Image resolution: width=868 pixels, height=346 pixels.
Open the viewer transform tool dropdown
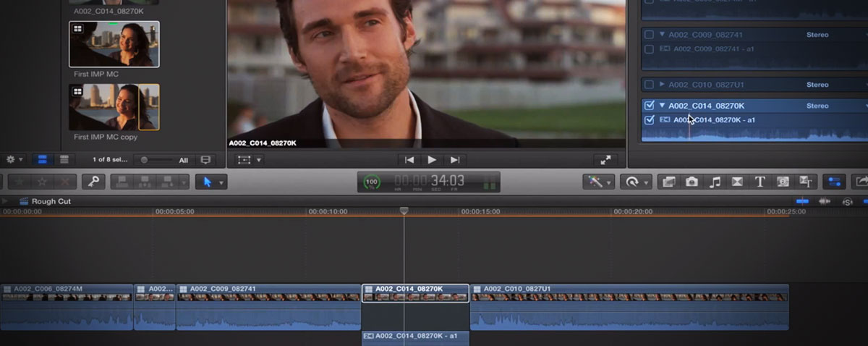pyautogui.click(x=250, y=160)
